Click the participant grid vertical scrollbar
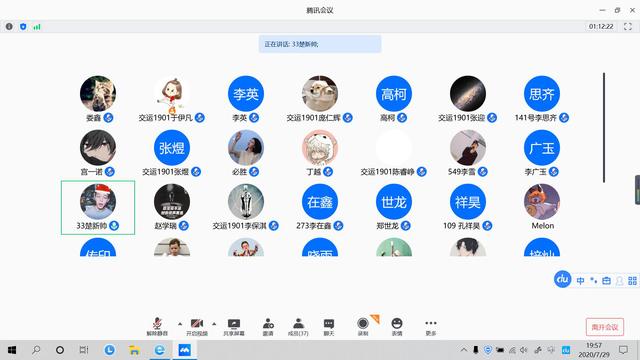640x360 pixels. click(604, 127)
